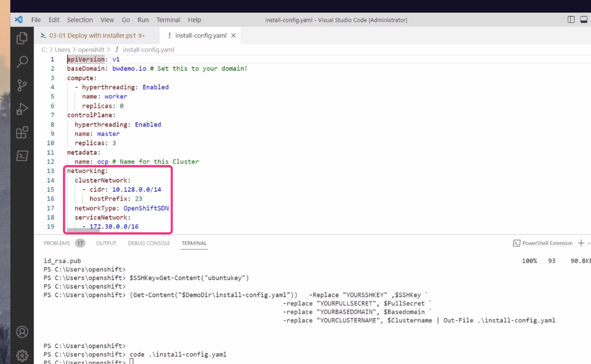The width and height of the screenshot is (591, 364).
Task: Click the editor horizontal scrollbar
Action: click(x=83, y=231)
